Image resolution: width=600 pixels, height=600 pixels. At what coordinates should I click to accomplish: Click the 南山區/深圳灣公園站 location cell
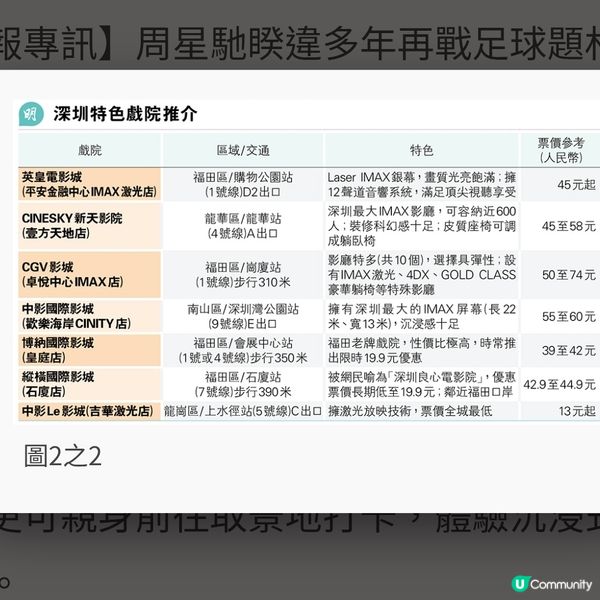coord(243,316)
